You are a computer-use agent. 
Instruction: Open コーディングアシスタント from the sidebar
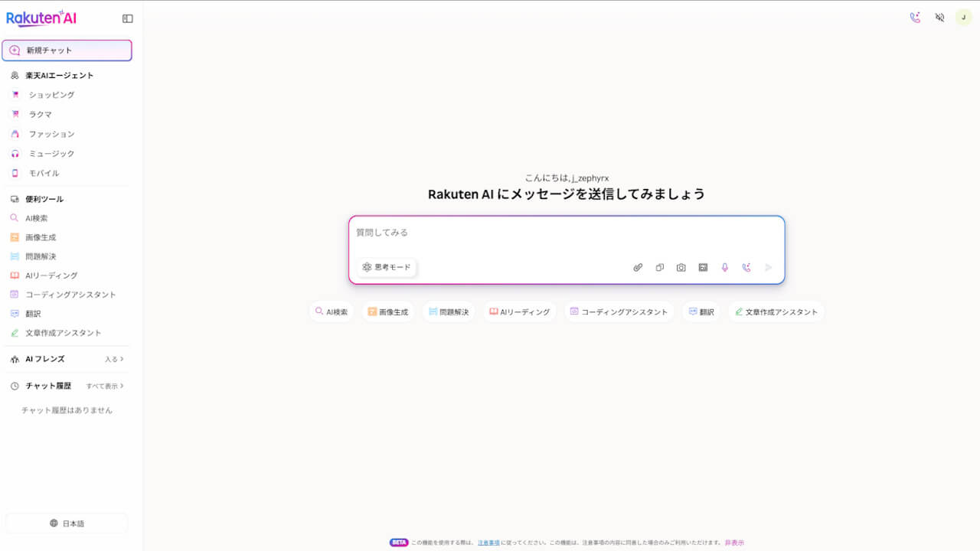coord(70,295)
